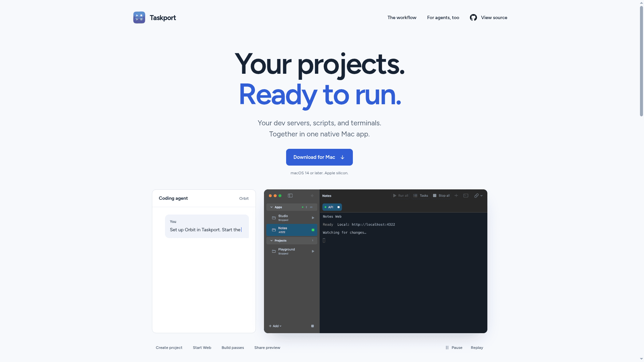Click the Playground folder icon
This screenshot has width=644, height=362.
(x=274, y=251)
